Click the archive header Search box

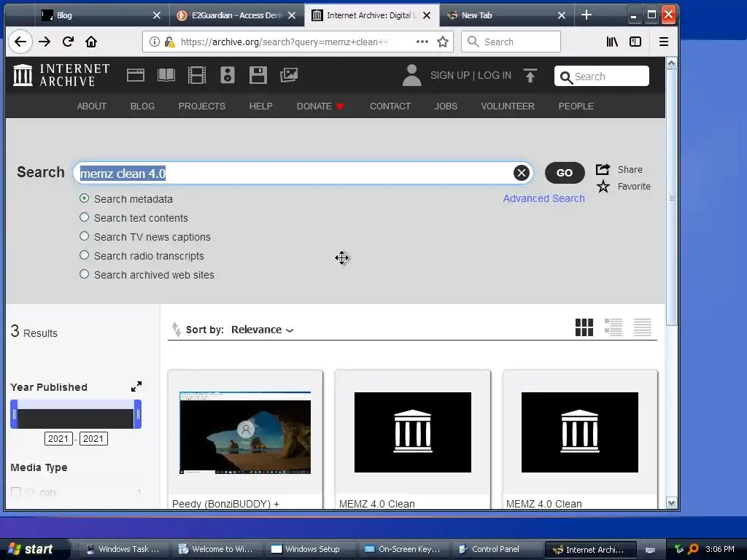click(x=602, y=76)
